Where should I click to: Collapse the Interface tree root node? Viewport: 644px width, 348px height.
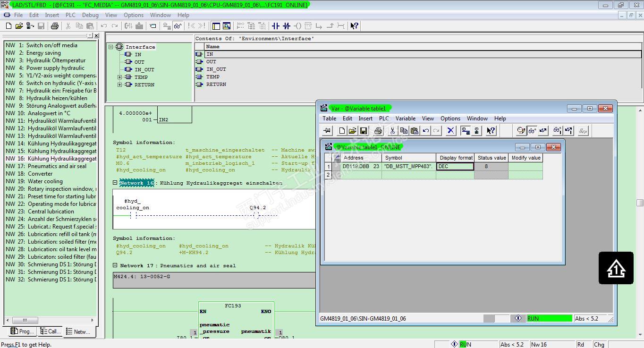[110, 47]
